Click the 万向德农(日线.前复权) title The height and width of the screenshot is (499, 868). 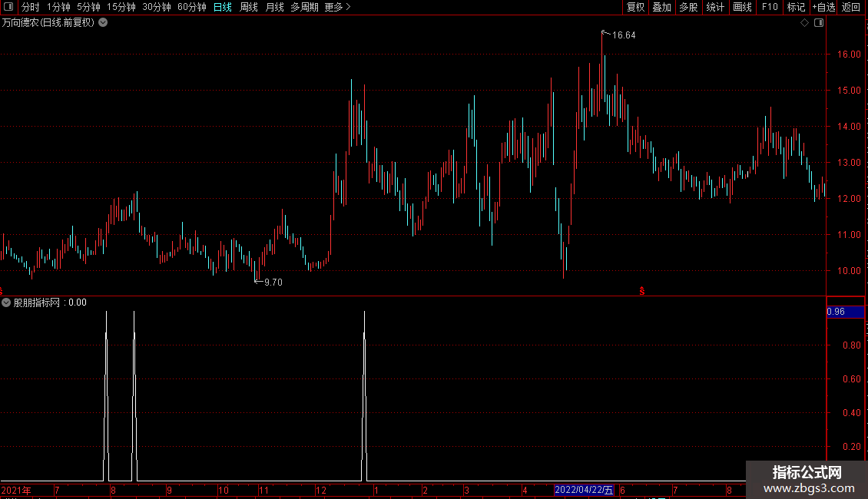point(48,23)
